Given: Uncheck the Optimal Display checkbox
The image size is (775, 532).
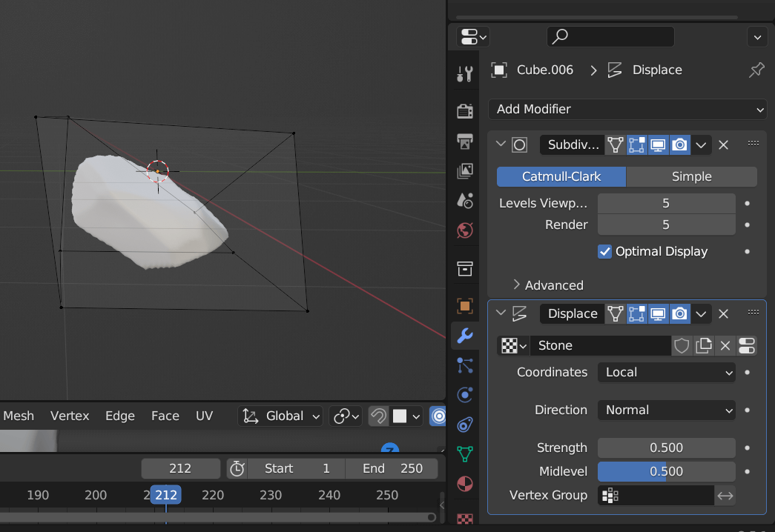Looking at the screenshot, I should [604, 251].
